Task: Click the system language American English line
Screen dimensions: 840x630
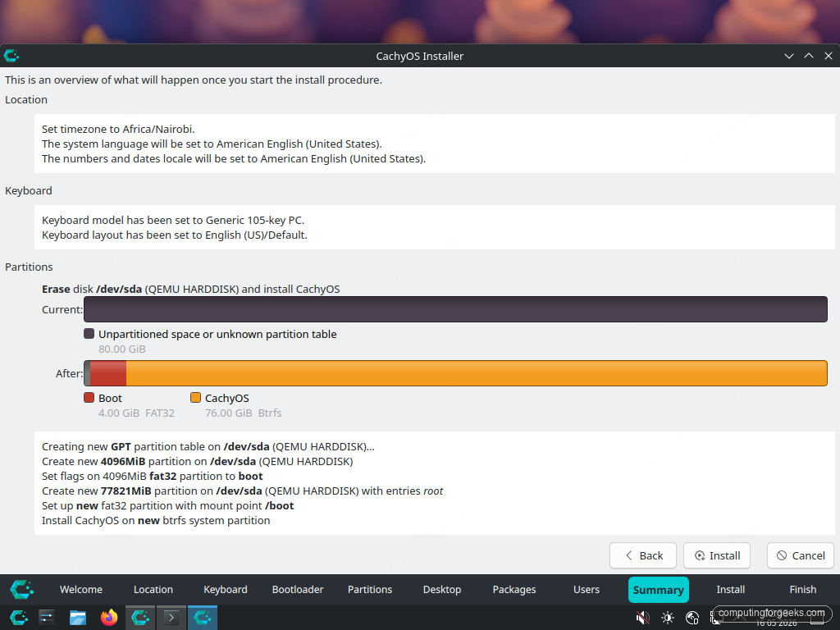Action: (x=212, y=144)
